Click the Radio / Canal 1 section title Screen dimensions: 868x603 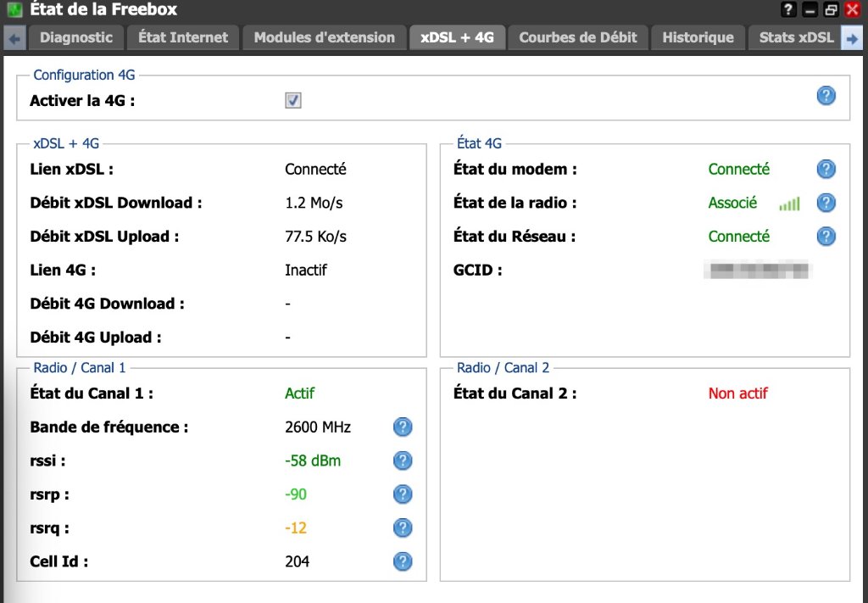pos(79,368)
